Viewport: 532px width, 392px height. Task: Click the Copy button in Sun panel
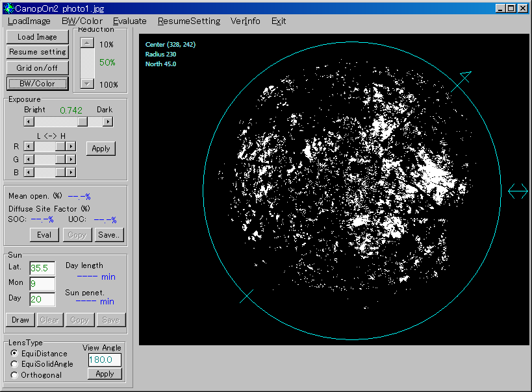[80, 320]
